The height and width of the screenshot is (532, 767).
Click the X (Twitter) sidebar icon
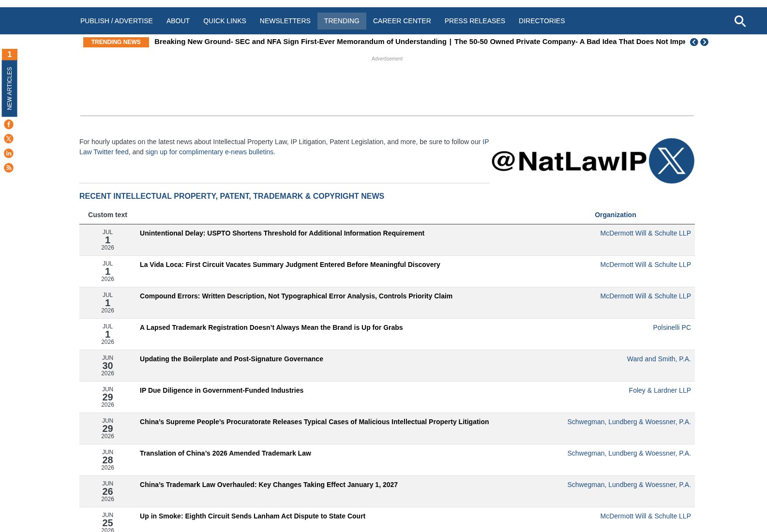click(9, 139)
